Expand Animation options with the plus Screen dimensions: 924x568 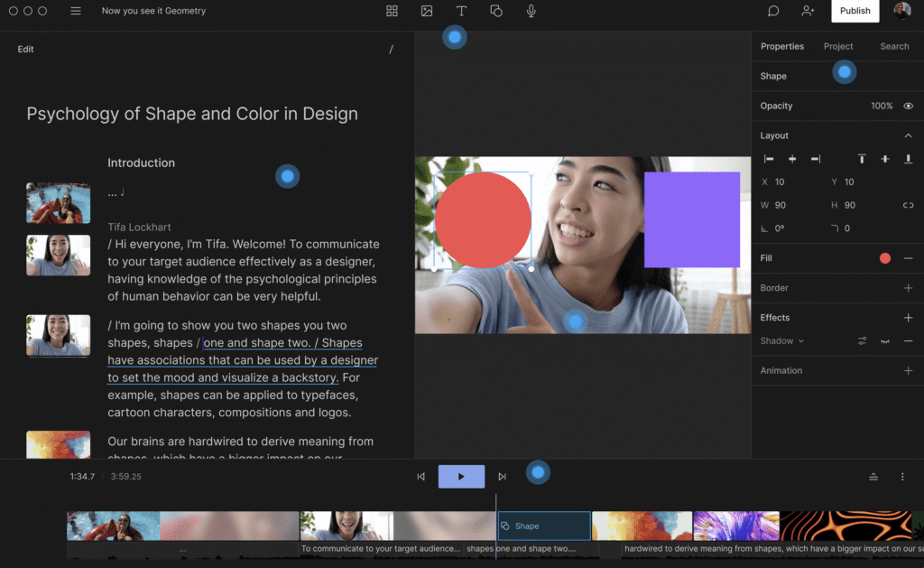[909, 370]
